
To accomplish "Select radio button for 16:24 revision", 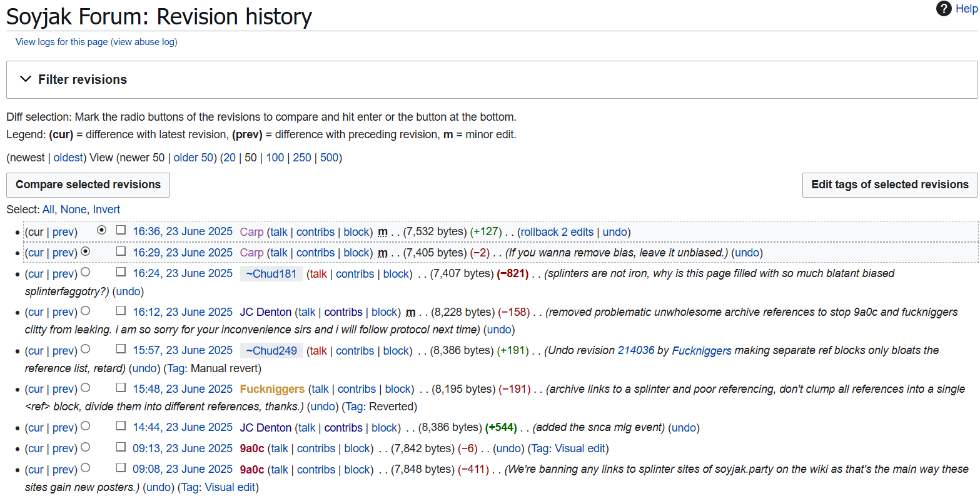I will [86, 272].
